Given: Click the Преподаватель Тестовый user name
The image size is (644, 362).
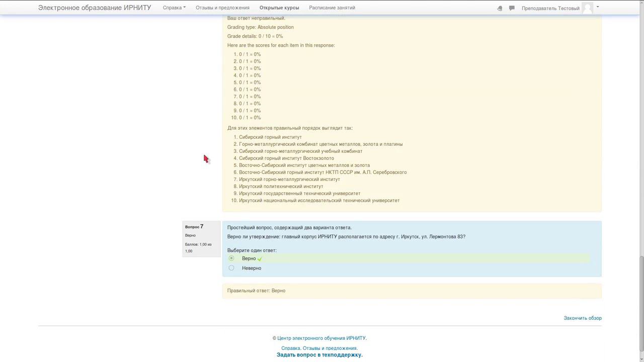Looking at the screenshot, I should pos(550,8).
